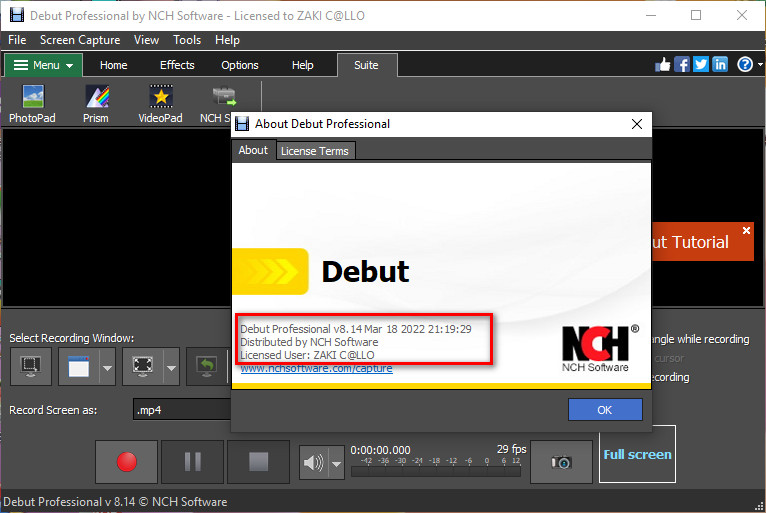Select the full screen recording icon
The height and width of the screenshot is (513, 766).
143,366
